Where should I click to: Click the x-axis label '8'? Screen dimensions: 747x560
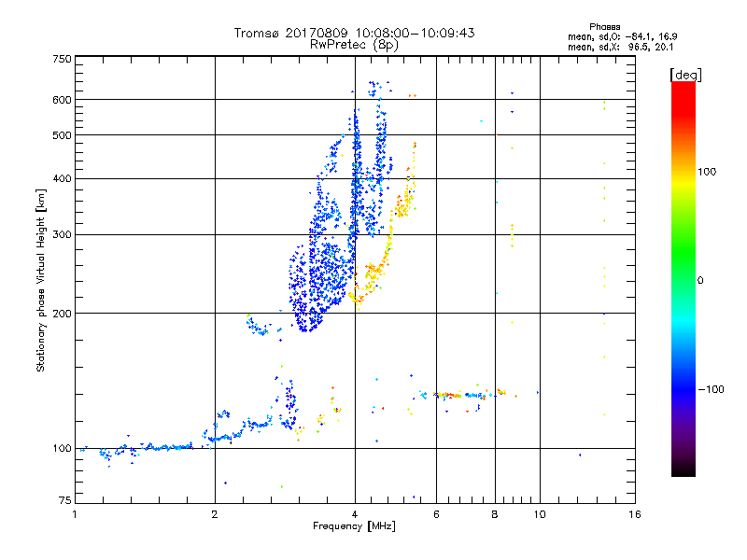[495, 514]
